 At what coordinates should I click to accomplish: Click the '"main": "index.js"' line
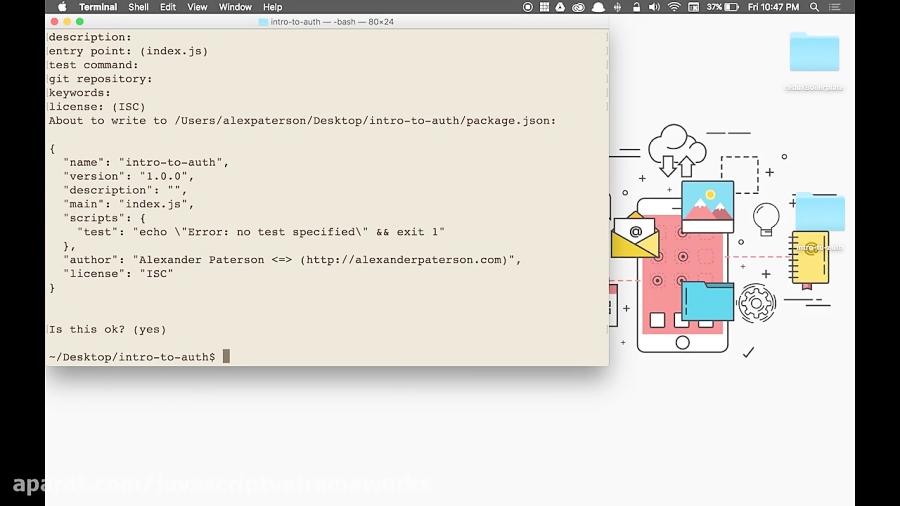pos(129,204)
